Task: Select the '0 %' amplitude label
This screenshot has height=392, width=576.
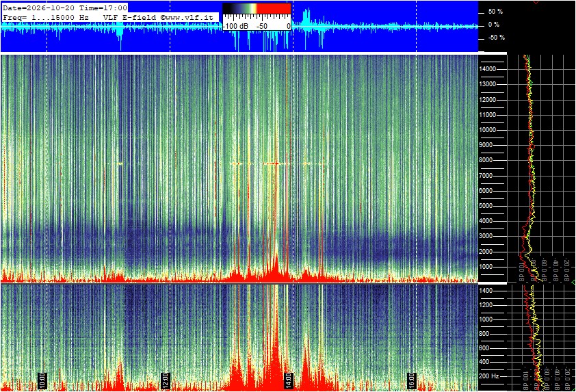Action: pyautogui.click(x=494, y=25)
